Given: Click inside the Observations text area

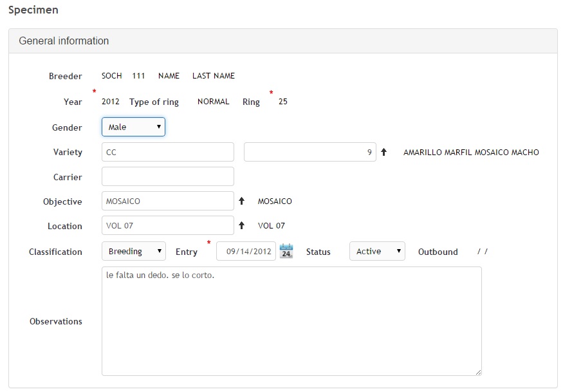Looking at the screenshot, I should coord(291,321).
